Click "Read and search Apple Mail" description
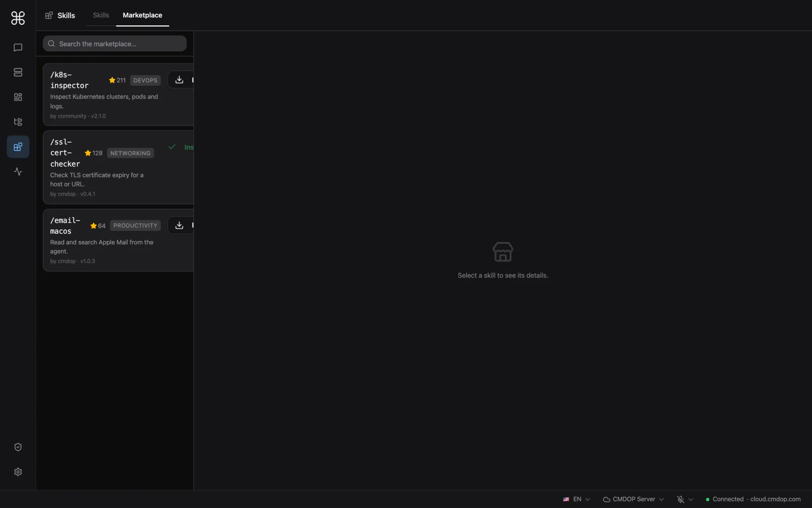 101,247
